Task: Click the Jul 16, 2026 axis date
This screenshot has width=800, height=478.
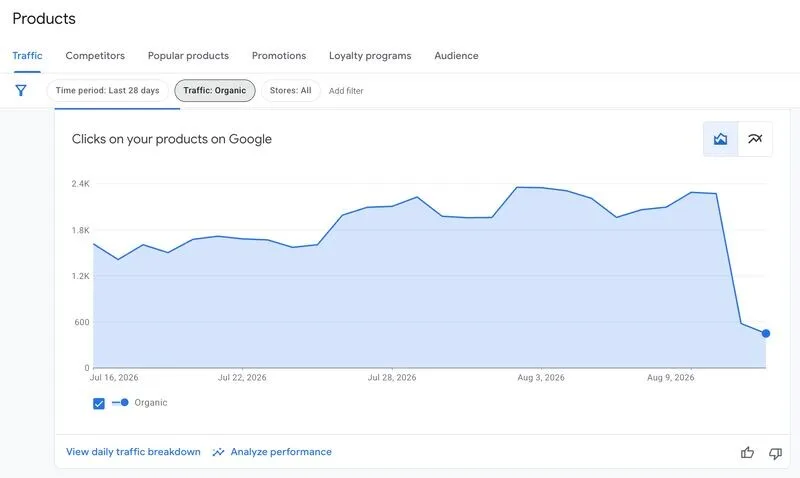Action: click(x=114, y=378)
